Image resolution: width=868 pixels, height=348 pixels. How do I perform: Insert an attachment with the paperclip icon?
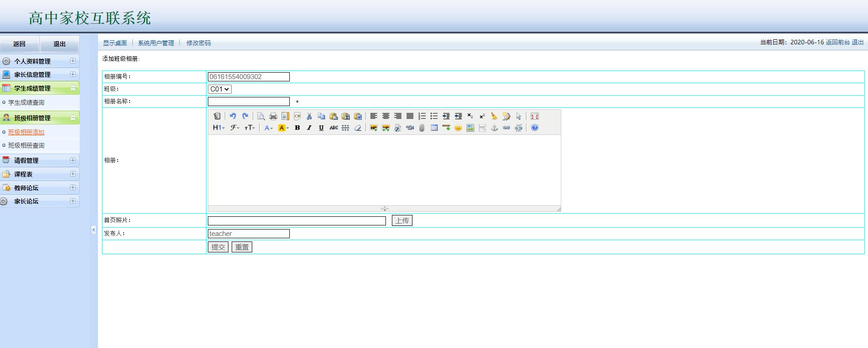(422, 128)
